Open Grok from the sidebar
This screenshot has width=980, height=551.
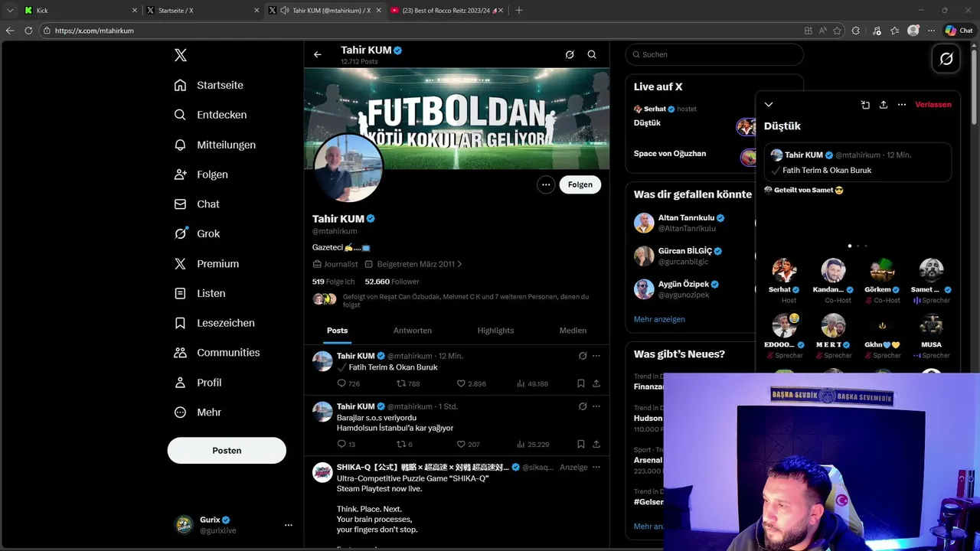197,233
